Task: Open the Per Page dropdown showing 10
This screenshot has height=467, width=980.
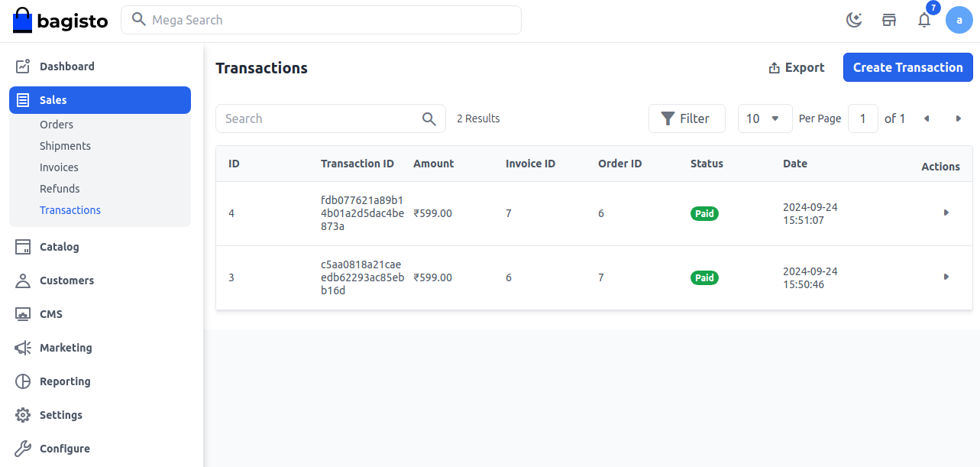Action: [765, 118]
